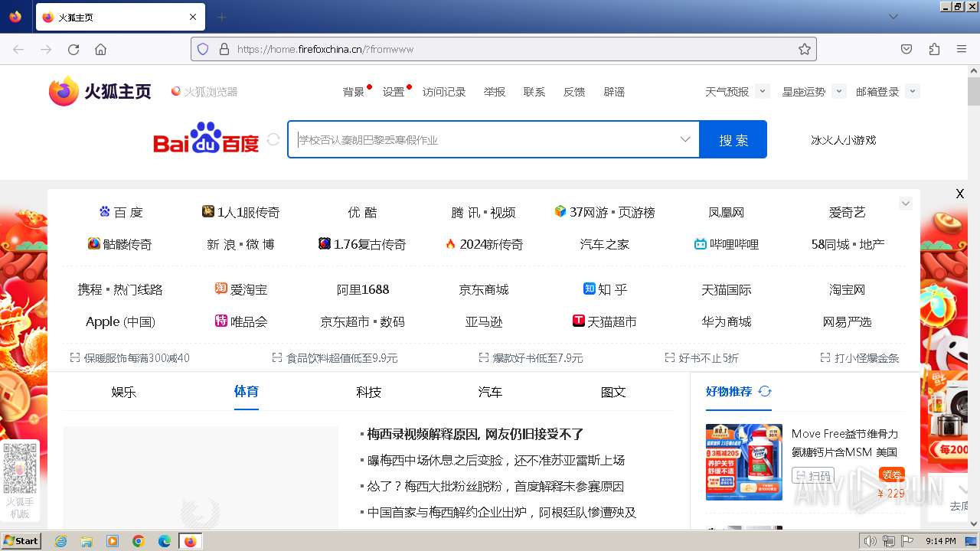The image size is (980, 551).
Task: Bookmark this page with the star icon
Action: (x=804, y=49)
